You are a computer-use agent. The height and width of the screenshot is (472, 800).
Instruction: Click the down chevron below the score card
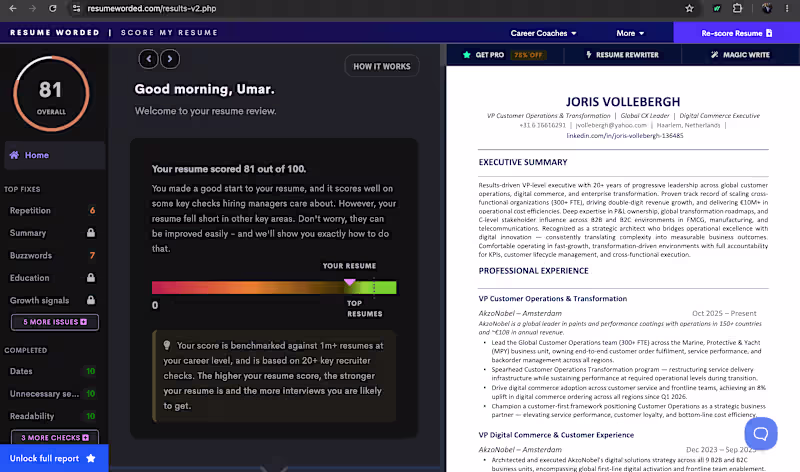(x=274, y=467)
